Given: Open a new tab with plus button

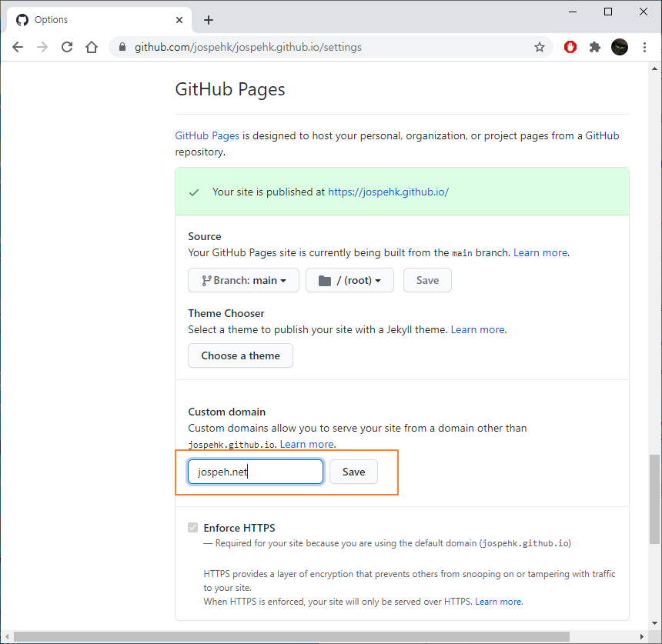Looking at the screenshot, I should (208, 20).
